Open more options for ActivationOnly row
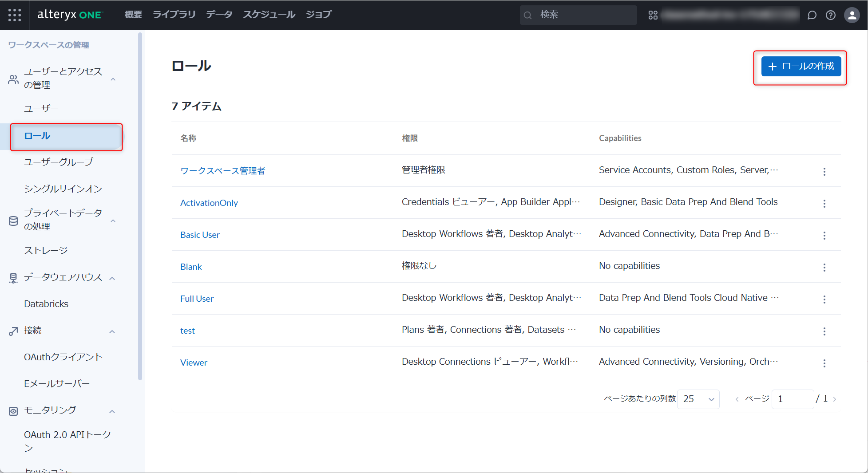 (824, 203)
